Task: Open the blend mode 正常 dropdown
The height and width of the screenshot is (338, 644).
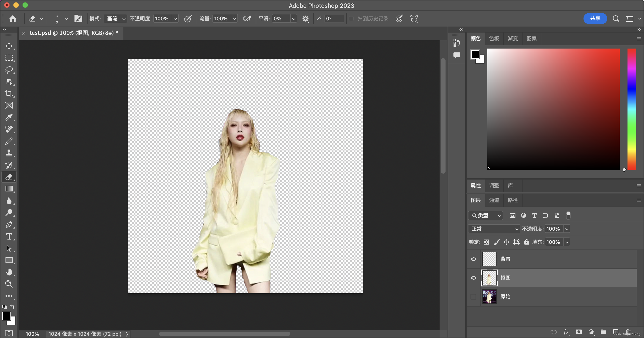Action: [494, 229]
